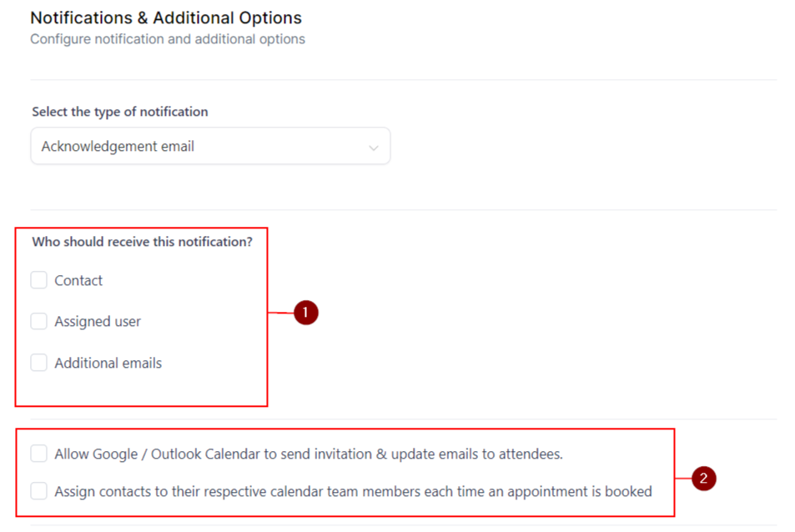Screen dimensions: 795x532
Task: Click 'Configure notification and additional options' subtitle
Action: point(168,39)
